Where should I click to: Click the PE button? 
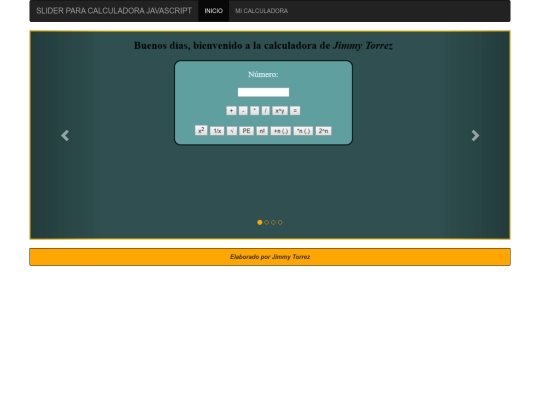click(247, 131)
